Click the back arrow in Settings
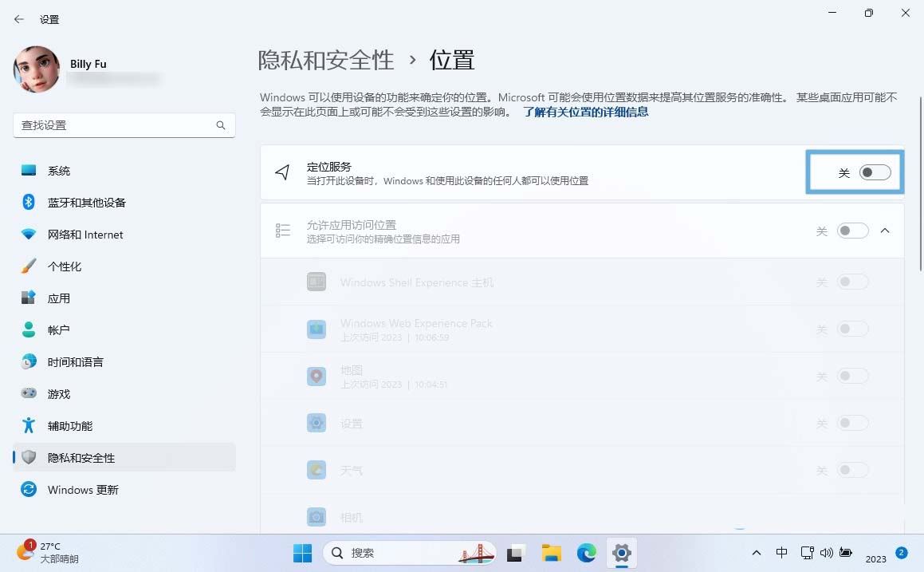This screenshot has height=572, width=924. pos(19,19)
